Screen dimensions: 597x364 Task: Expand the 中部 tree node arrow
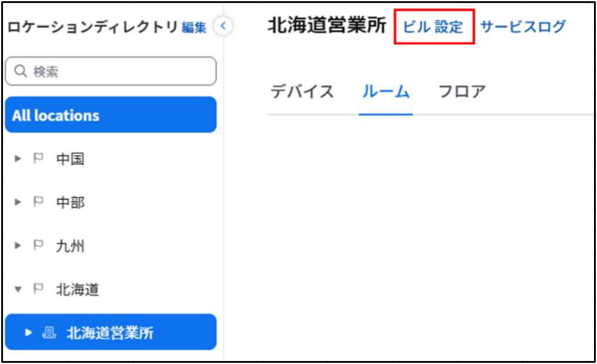[x=17, y=202]
